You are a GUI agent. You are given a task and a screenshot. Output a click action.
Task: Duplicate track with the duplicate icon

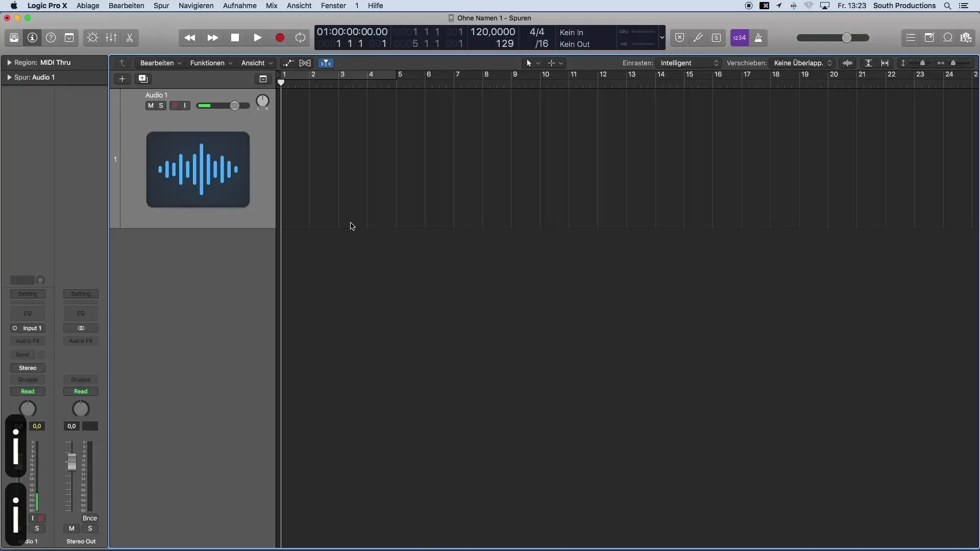point(143,79)
